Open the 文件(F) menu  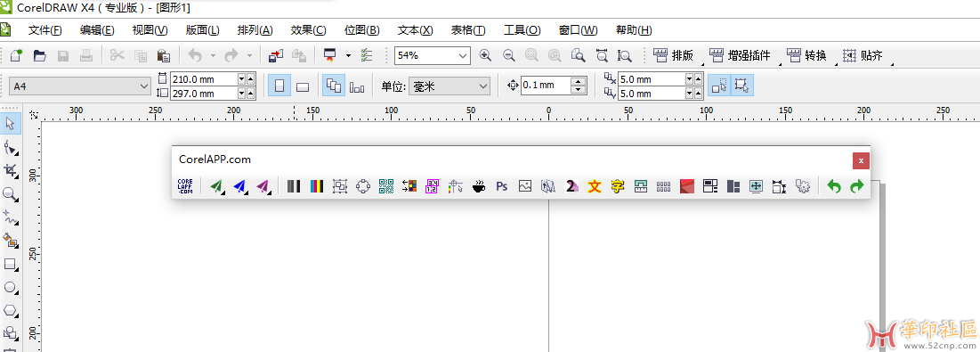45,30
